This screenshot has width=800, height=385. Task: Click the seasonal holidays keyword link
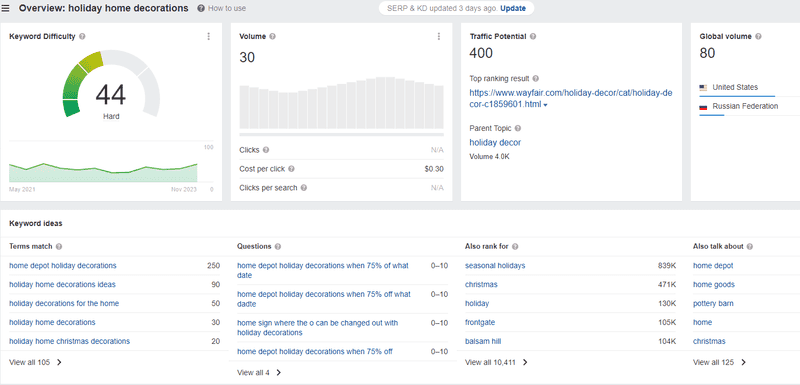pyautogui.click(x=495, y=266)
